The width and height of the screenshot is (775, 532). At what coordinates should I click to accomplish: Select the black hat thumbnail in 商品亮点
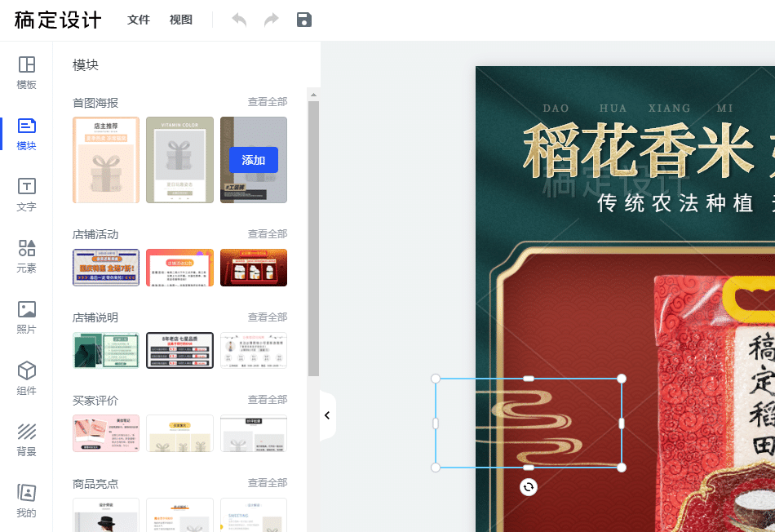tap(106, 515)
